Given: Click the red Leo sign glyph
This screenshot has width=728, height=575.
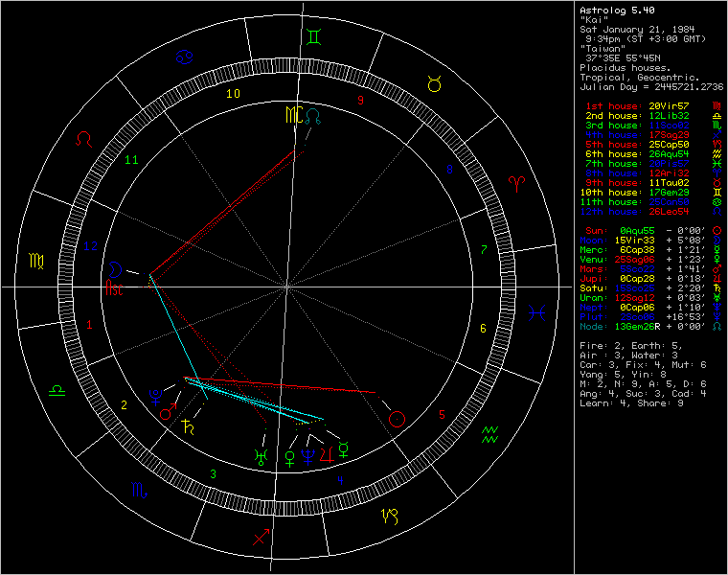Looking at the screenshot, I should click(85, 140).
